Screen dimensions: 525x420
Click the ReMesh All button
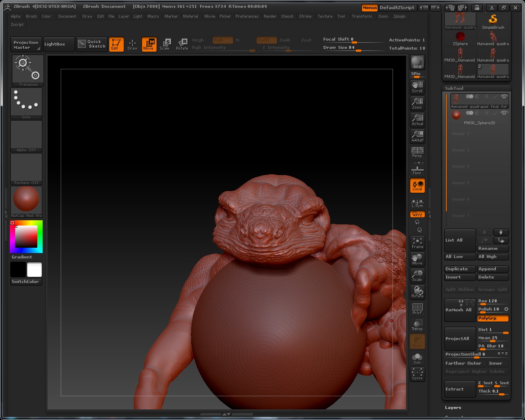460,310
